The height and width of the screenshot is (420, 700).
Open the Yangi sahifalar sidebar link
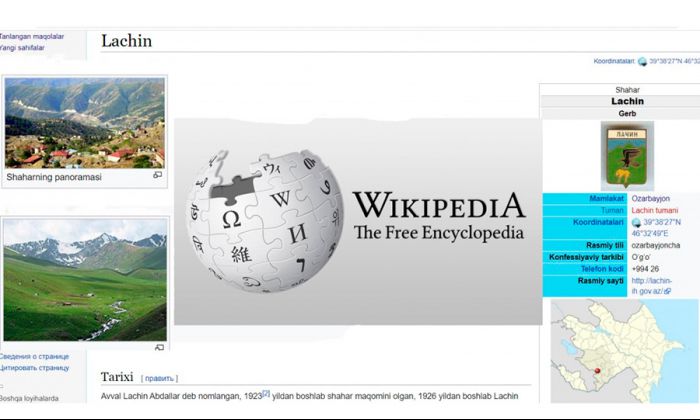point(22,48)
